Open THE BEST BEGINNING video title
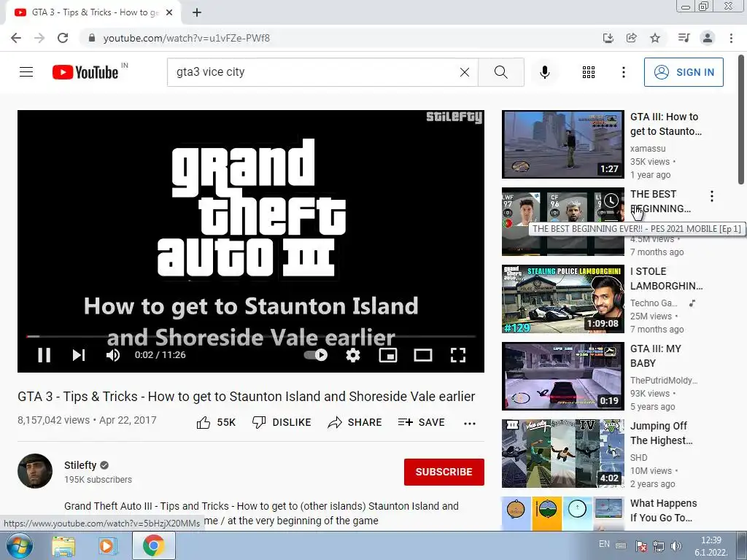This screenshot has width=747, height=560. 660,201
